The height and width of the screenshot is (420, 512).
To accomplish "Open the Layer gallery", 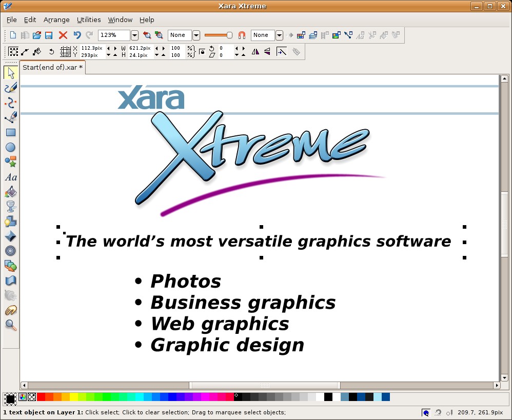I will [313, 35].
